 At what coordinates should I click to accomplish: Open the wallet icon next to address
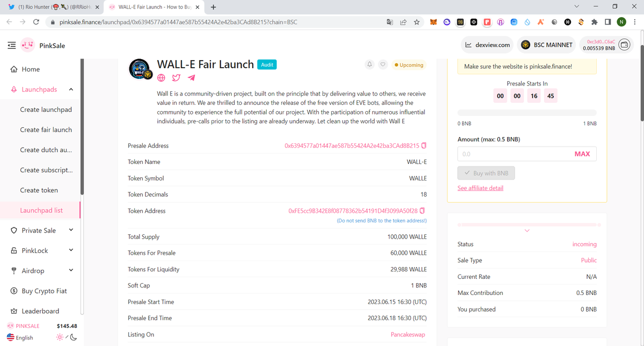[x=624, y=45]
